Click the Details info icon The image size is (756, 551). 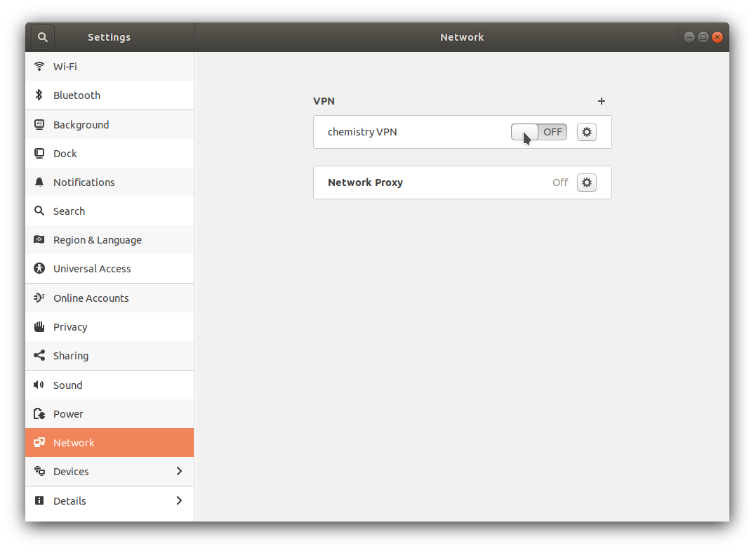(39, 500)
